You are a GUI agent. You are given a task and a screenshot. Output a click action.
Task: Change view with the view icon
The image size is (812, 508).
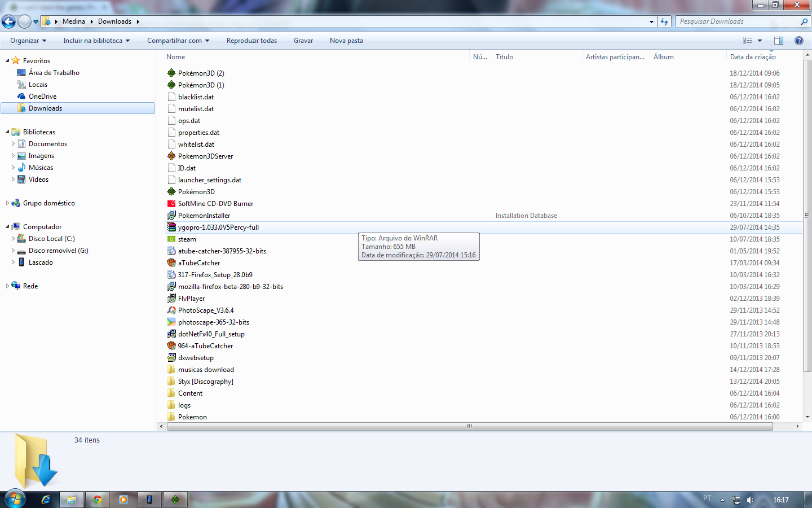(x=748, y=41)
